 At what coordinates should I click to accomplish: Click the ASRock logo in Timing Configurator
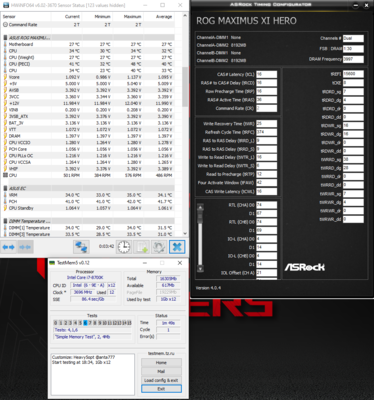click(x=304, y=267)
